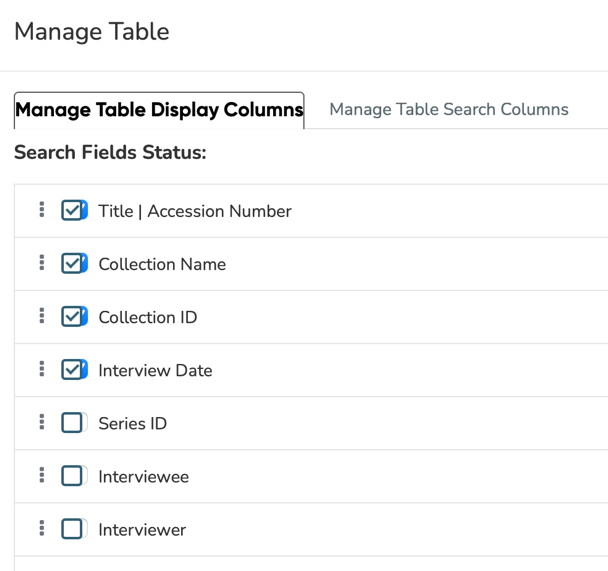Click the Collection Name row label
Screen dimensions: 608x571
tap(162, 264)
